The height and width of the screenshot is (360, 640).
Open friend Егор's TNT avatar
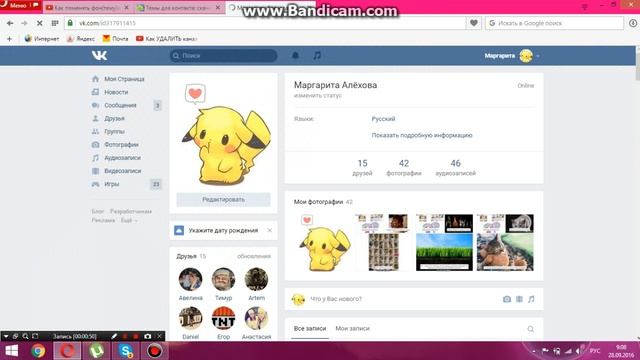pyautogui.click(x=223, y=318)
